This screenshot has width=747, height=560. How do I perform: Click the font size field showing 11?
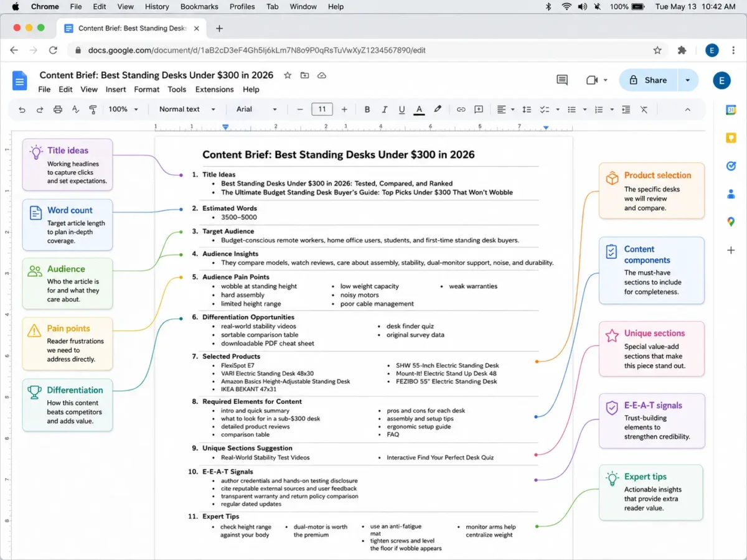(x=322, y=110)
